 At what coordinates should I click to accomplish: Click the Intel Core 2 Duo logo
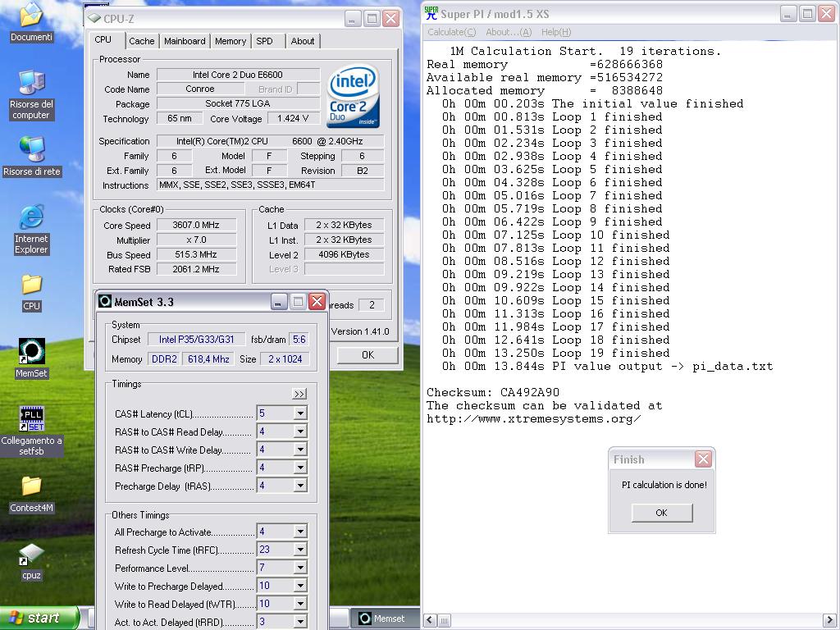pos(353,97)
